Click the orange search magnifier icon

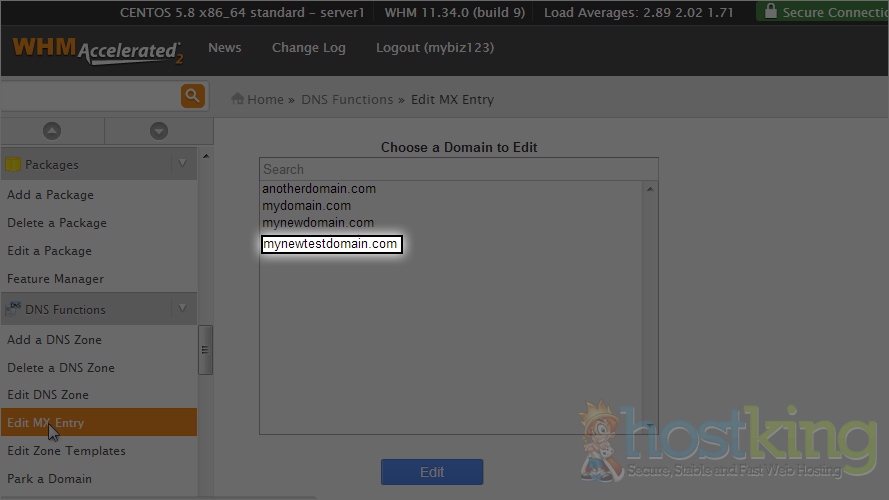pyautogui.click(x=192, y=96)
